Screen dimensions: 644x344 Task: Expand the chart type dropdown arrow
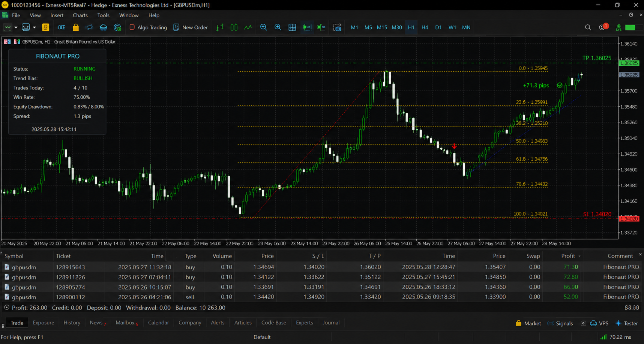tap(16, 27)
